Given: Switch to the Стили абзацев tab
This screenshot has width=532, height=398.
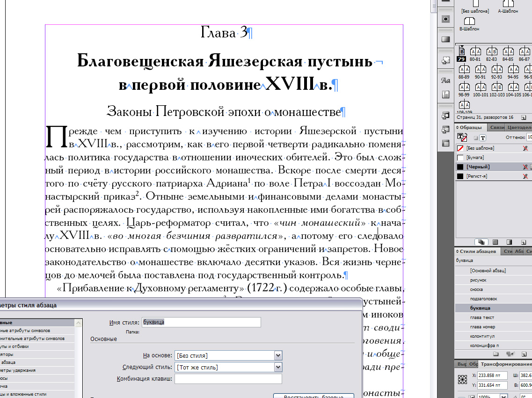Looking at the screenshot, I should [478, 252].
